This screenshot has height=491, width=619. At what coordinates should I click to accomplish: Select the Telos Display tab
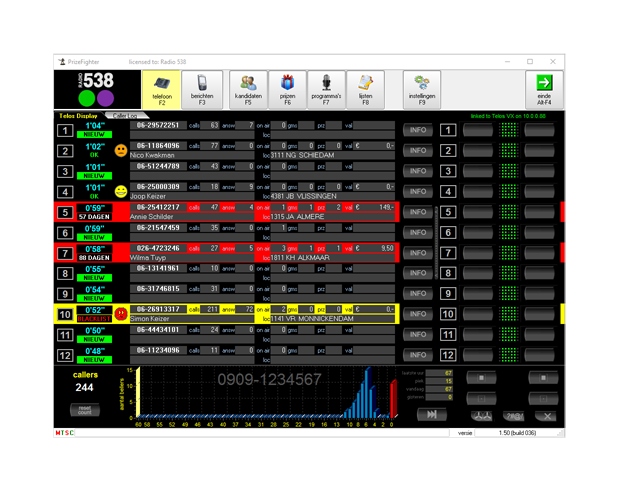pos(81,116)
